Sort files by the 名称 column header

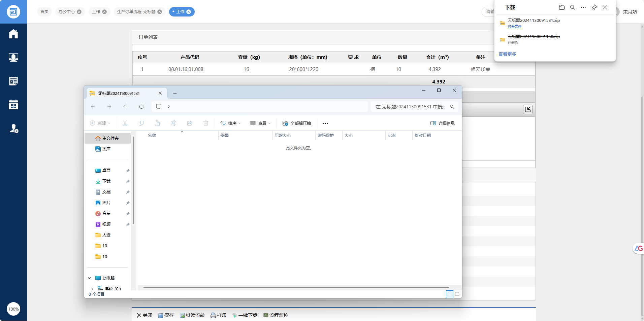(x=152, y=136)
